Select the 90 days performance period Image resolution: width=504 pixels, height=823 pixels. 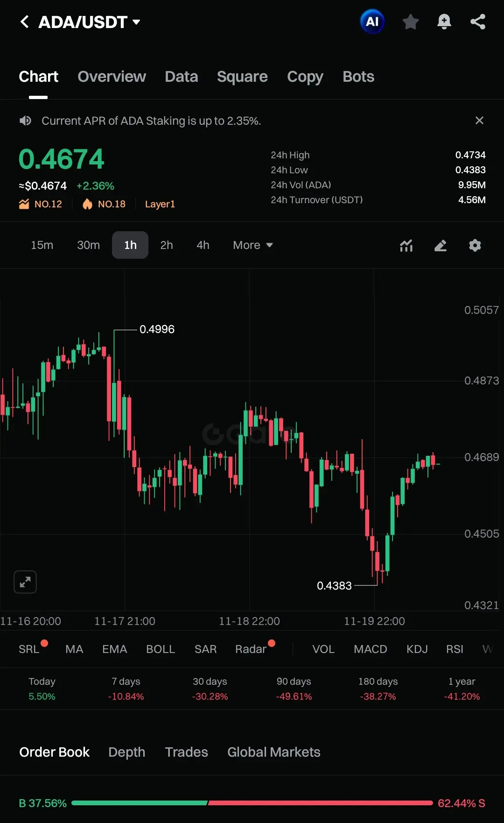294,689
